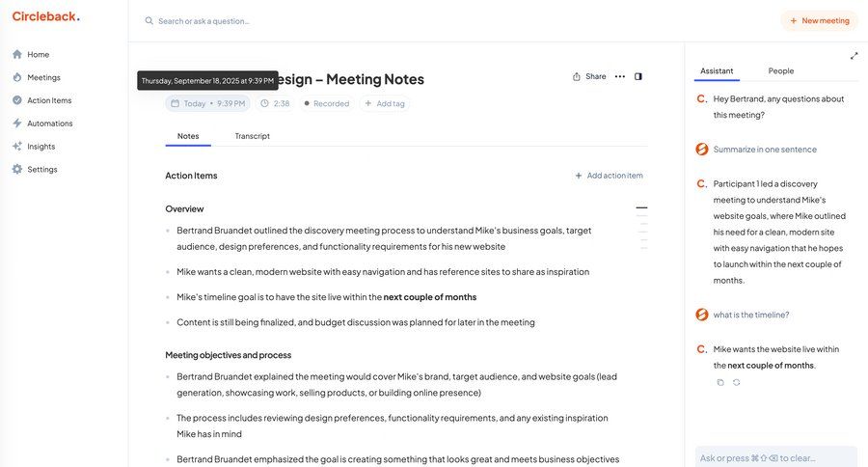The height and width of the screenshot is (467, 868).
Task: Open Action Items in the sidebar
Action: pyautogui.click(x=48, y=100)
